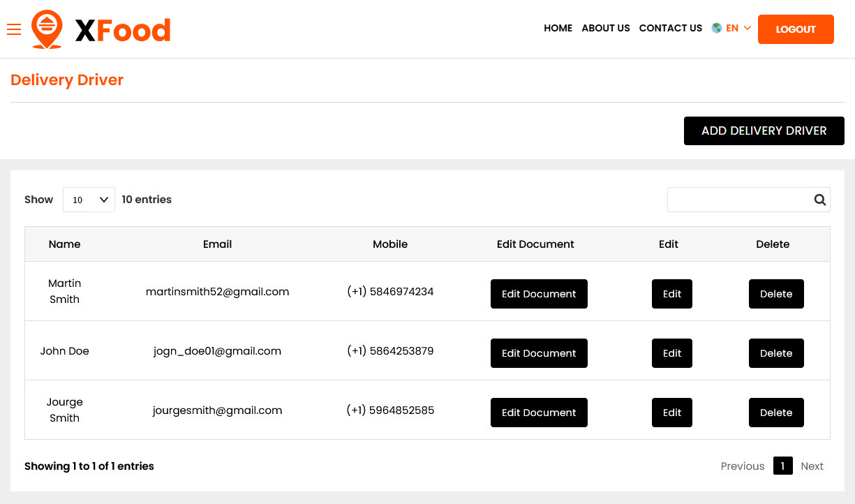This screenshot has height=504, width=855.
Task: Go to the HOME menu item
Action: (x=558, y=29)
